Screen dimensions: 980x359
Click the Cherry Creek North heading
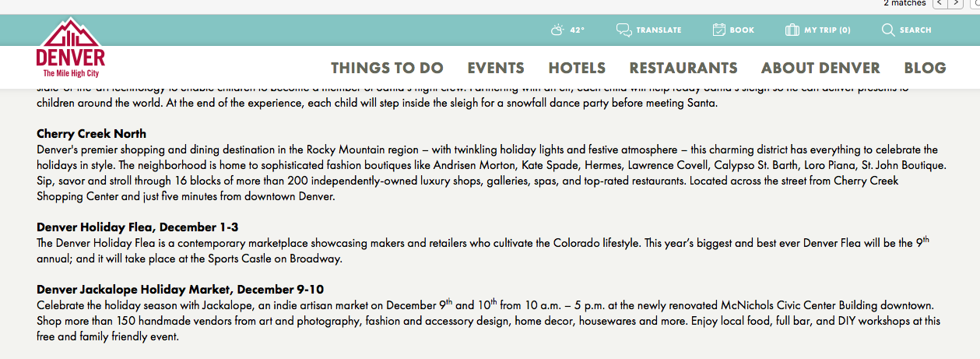pyautogui.click(x=91, y=134)
